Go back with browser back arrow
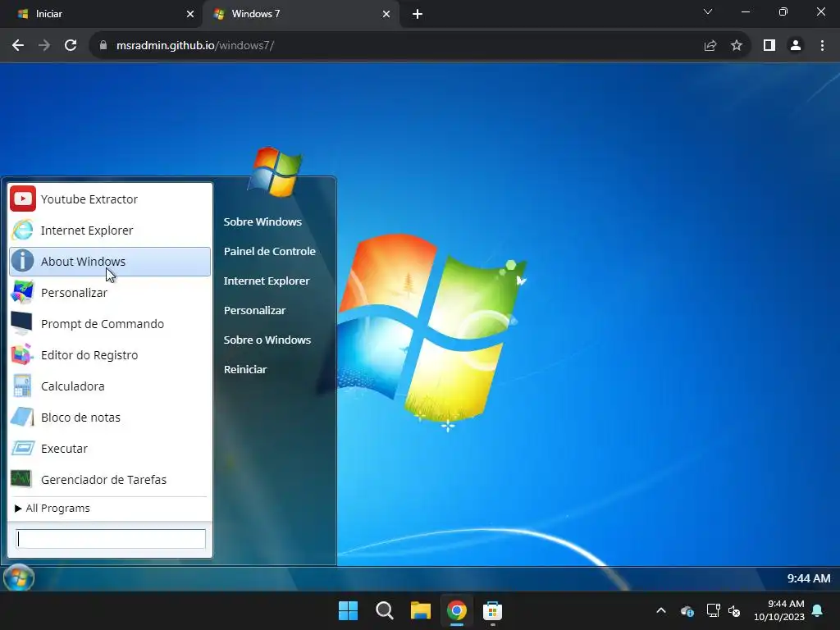This screenshot has height=630, width=840. 18,46
